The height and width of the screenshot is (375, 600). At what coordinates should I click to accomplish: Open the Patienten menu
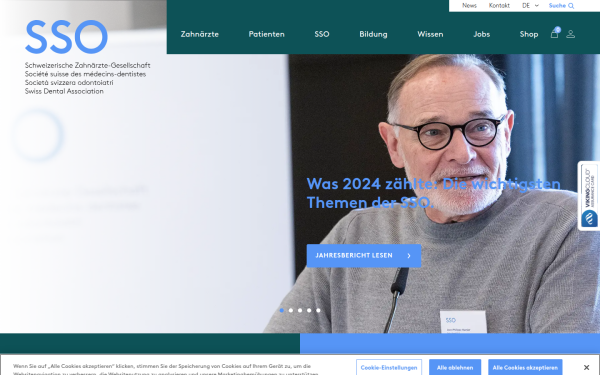267,34
